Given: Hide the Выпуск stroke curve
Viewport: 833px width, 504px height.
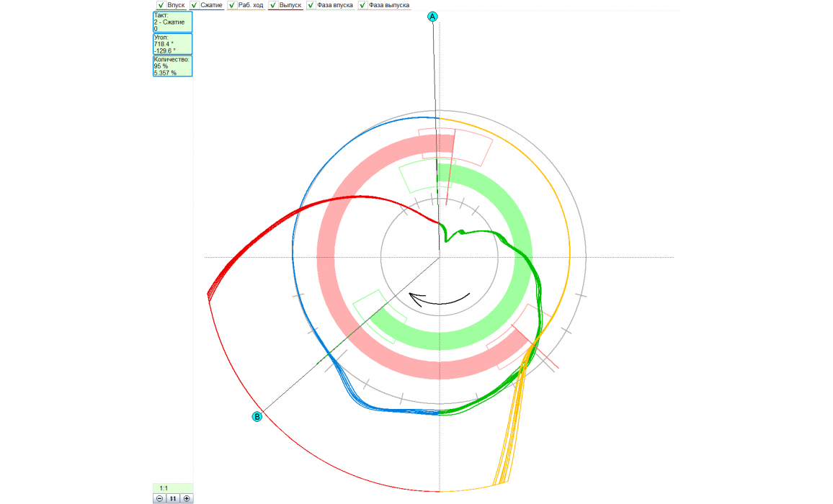Looking at the screenshot, I should [x=272, y=5].
